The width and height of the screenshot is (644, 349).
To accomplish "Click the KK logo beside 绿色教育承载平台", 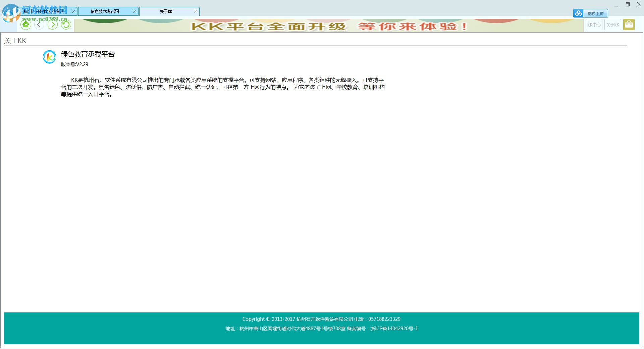I will click(50, 57).
